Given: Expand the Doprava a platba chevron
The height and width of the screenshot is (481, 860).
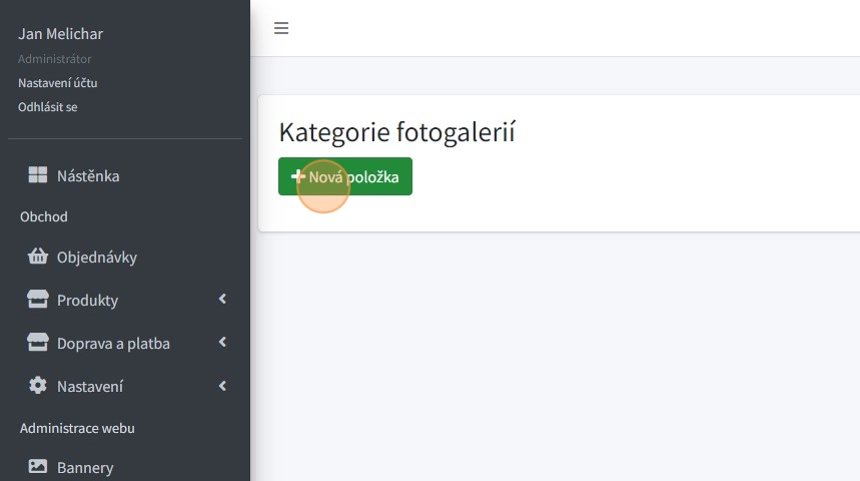Looking at the screenshot, I should pyautogui.click(x=222, y=342).
